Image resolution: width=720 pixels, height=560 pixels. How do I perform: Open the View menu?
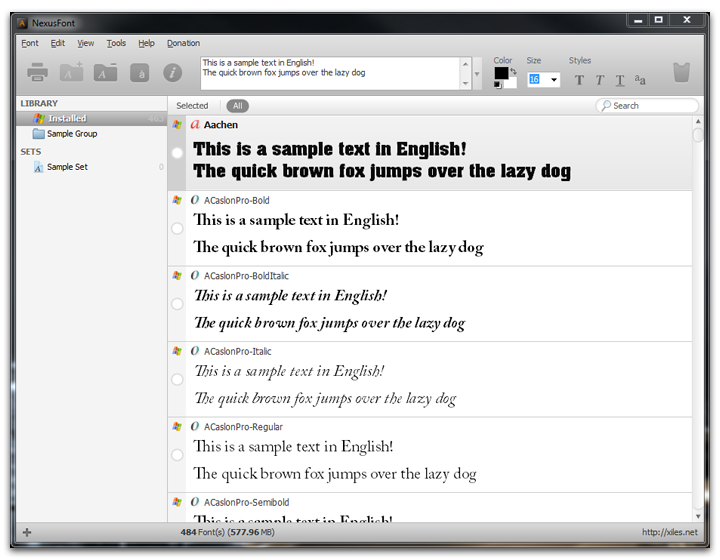click(85, 43)
